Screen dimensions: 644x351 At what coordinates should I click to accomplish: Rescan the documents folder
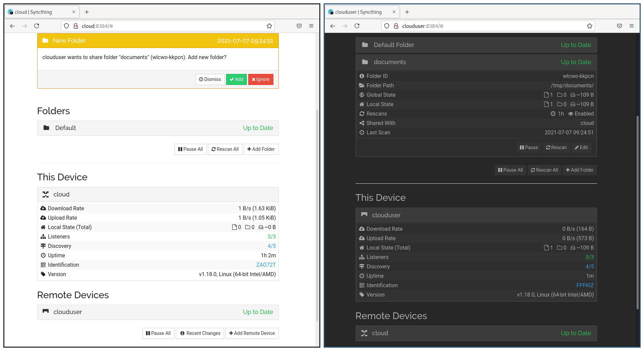pyautogui.click(x=556, y=147)
